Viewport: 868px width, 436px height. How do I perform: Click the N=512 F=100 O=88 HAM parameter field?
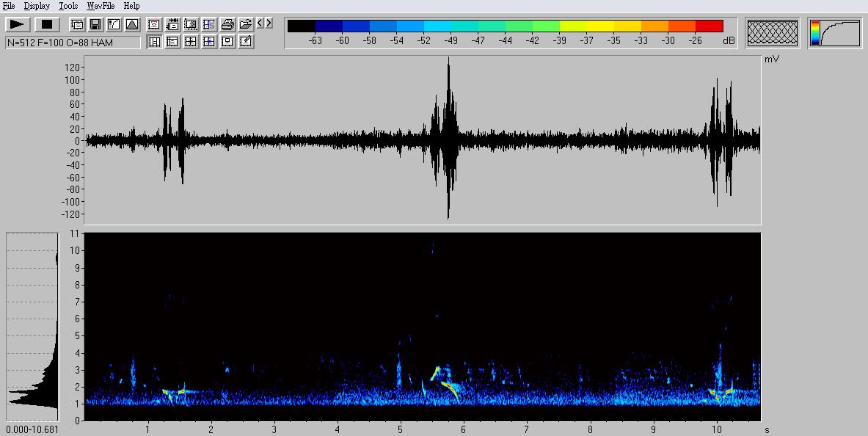(x=73, y=43)
